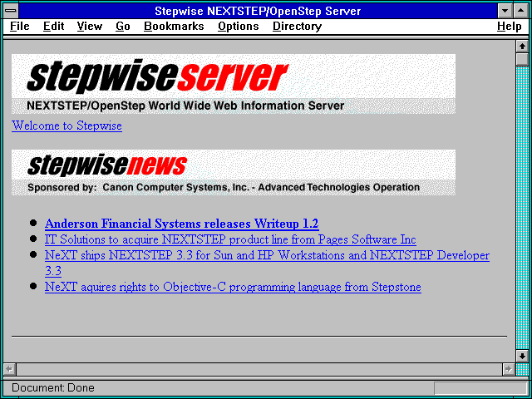
Task: Follow the Welcome to Stepwise link
Action: coord(66,126)
